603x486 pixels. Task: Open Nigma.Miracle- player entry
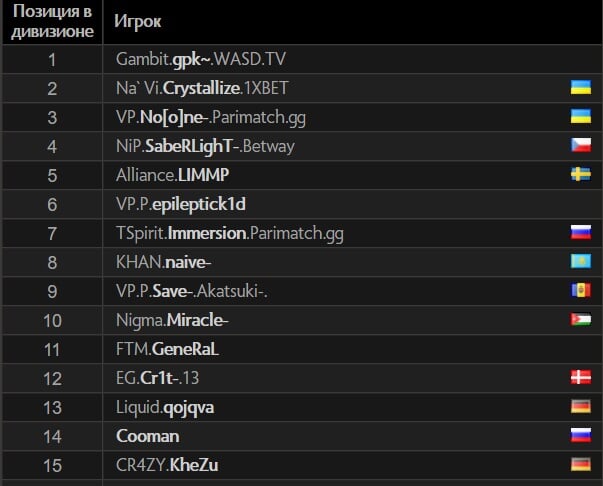click(x=172, y=320)
